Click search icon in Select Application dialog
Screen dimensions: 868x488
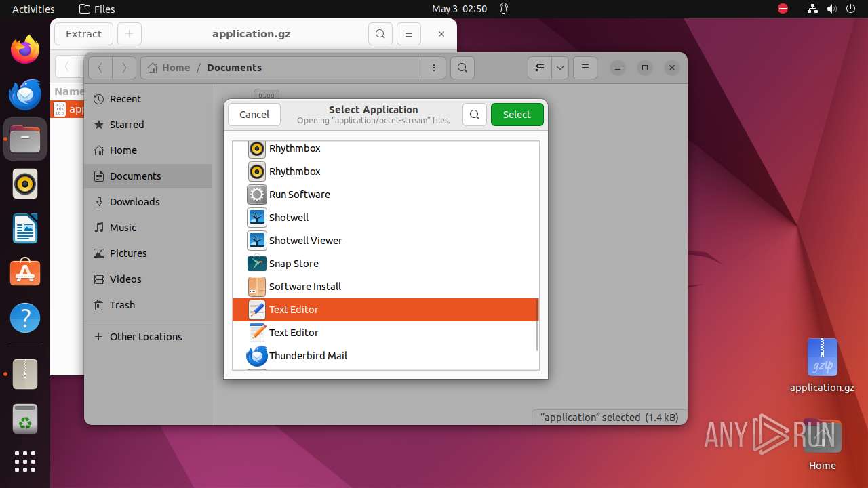point(475,115)
